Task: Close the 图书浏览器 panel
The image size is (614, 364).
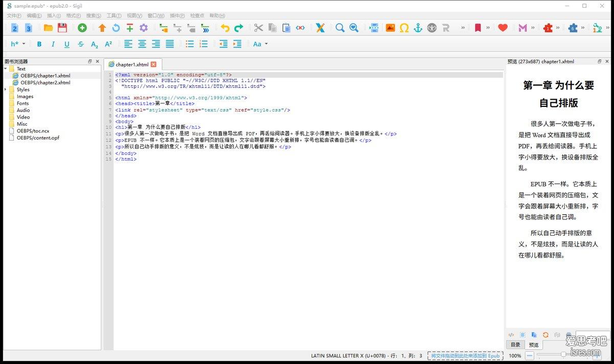Action: [x=97, y=61]
